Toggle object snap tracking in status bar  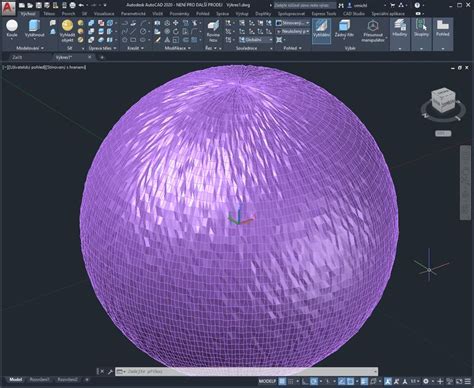coord(342,381)
